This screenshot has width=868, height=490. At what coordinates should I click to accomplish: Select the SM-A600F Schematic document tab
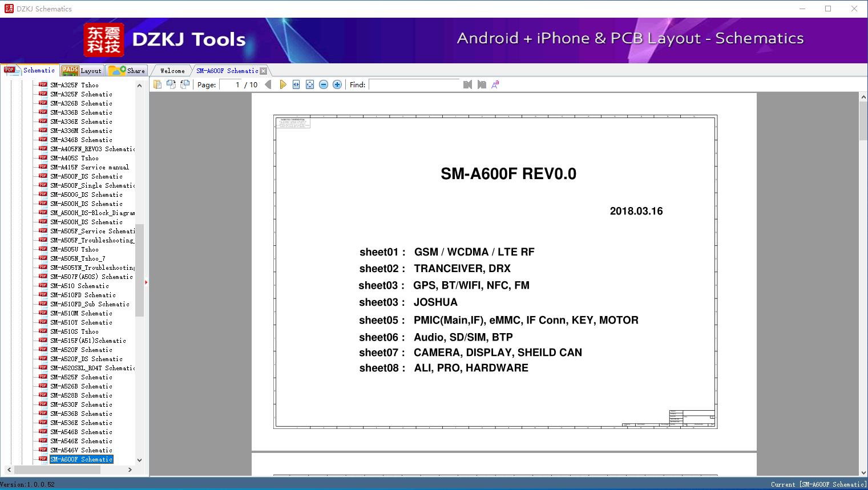point(227,71)
